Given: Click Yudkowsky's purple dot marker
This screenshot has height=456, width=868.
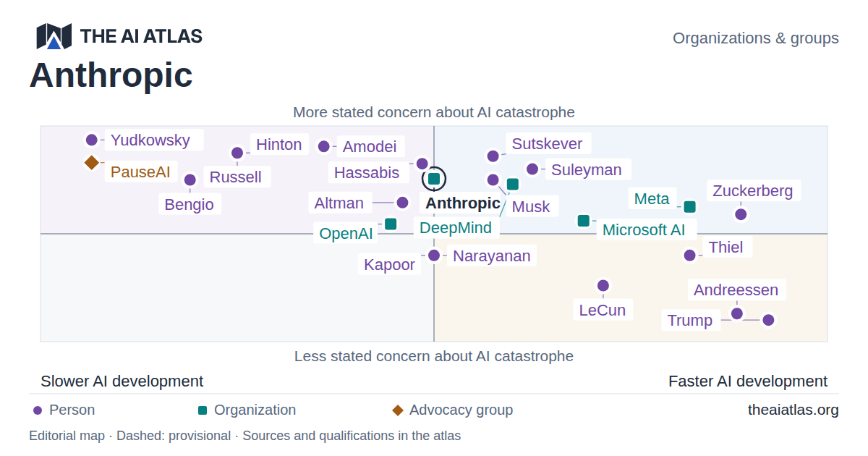Looking at the screenshot, I should coord(91,140).
